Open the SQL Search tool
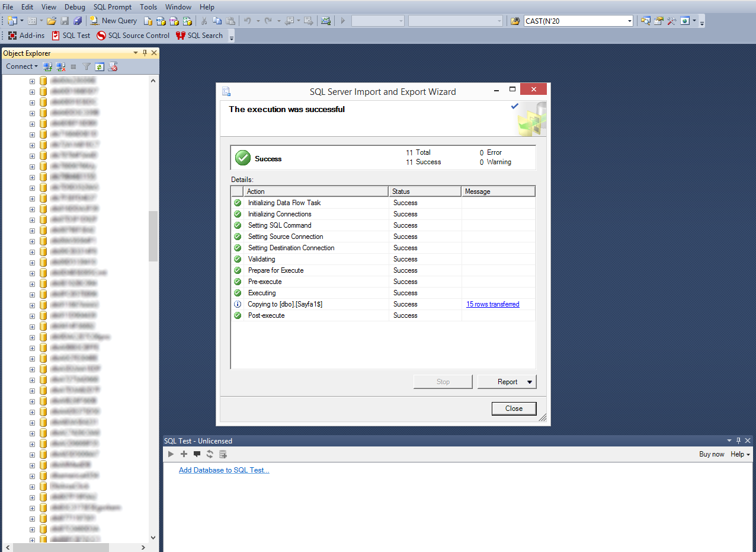The height and width of the screenshot is (552, 756). [x=199, y=36]
